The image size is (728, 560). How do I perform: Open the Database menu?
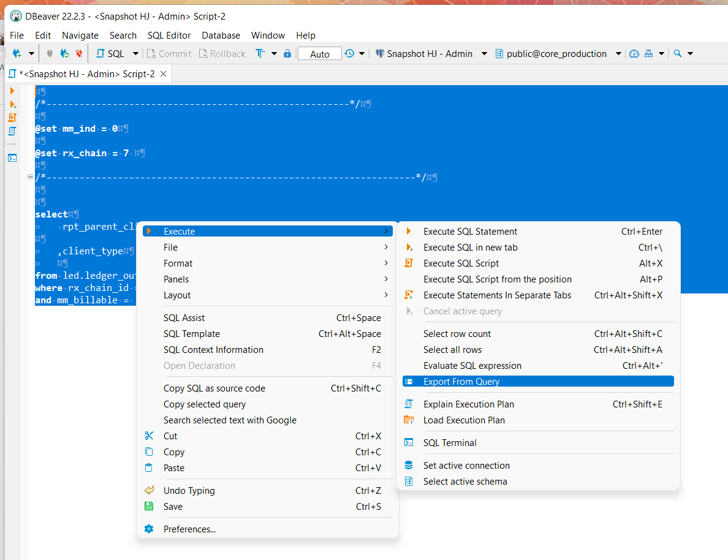click(x=221, y=35)
